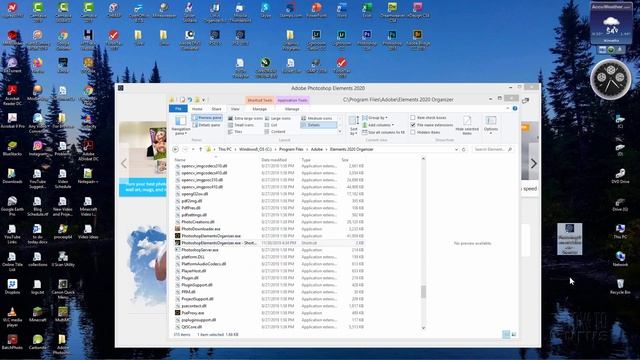This screenshot has width=640, height=360.
Task: Select the Details layout option
Action: coord(318,125)
